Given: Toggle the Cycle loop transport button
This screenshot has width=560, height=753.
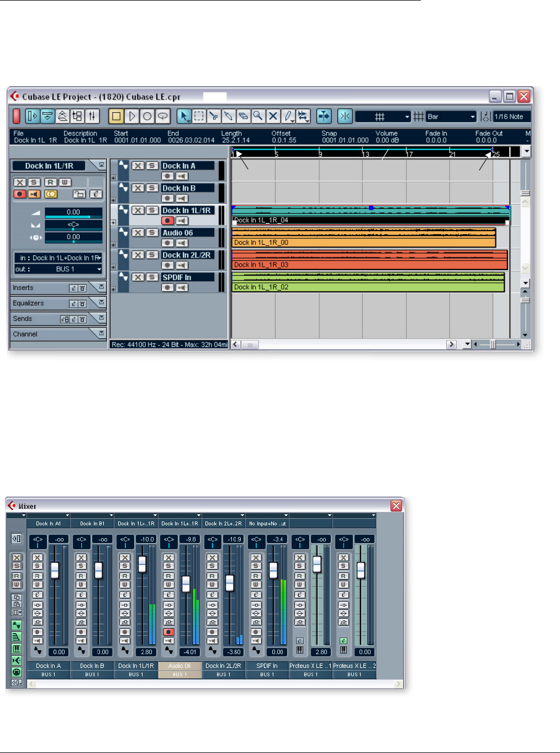Looking at the screenshot, I should pyautogui.click(x=162, y=116).
